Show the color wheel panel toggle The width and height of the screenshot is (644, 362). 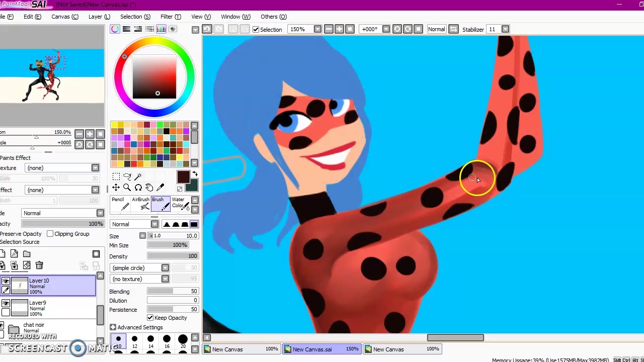115,29
